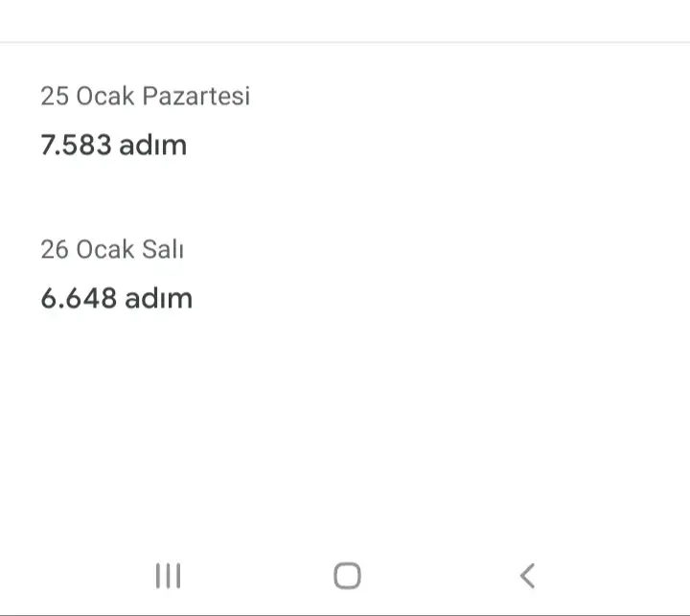Tap the day number 25

(x=54, y=97)
